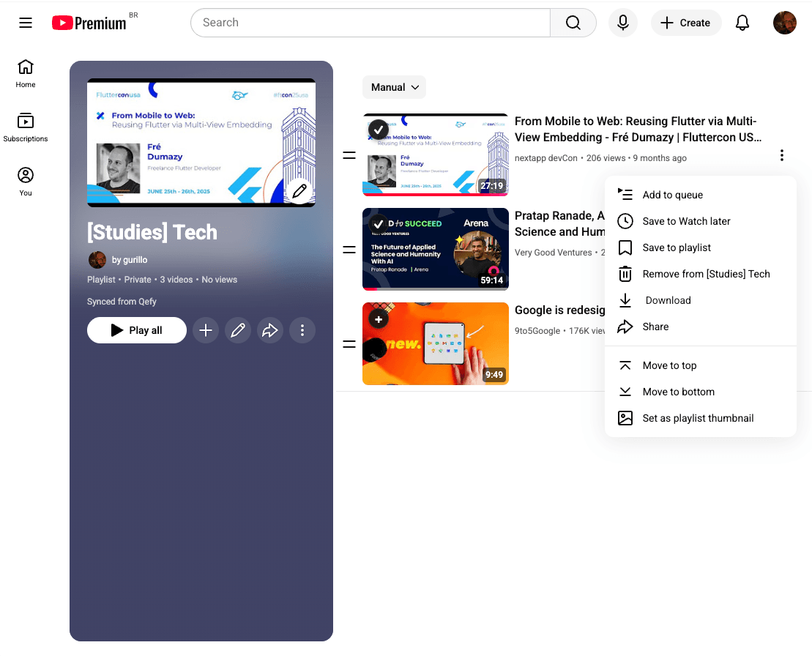Click the [Studies] Tech playlist title
The height and width of the screenshot is (656, 812).
pyautogui.click(x=152, y=232)
